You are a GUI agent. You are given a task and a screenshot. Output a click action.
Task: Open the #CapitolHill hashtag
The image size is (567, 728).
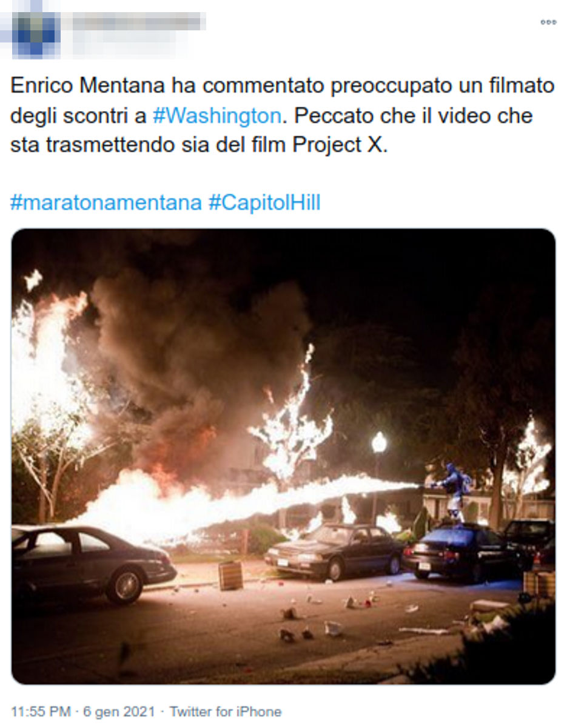[x=264, y=203]
